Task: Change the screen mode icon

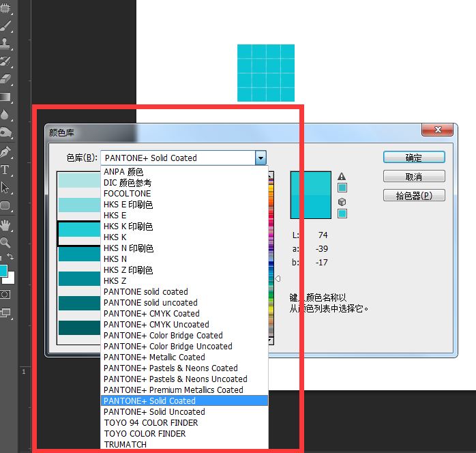Action: pos(5,312)
